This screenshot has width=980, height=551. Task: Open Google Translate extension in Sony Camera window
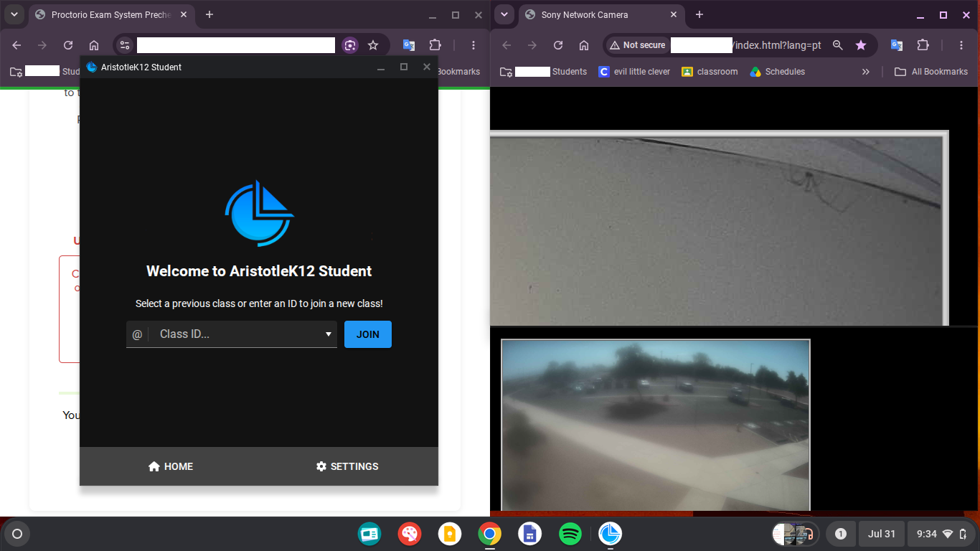[x=897, y=45]
